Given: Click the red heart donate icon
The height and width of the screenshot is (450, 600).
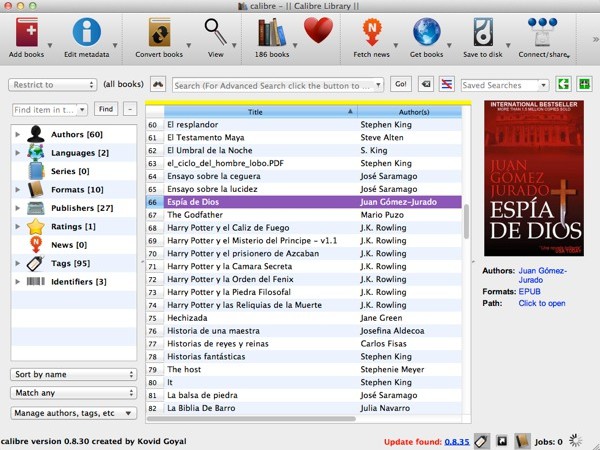Looking at the screenshot, I should click(318, 31).
